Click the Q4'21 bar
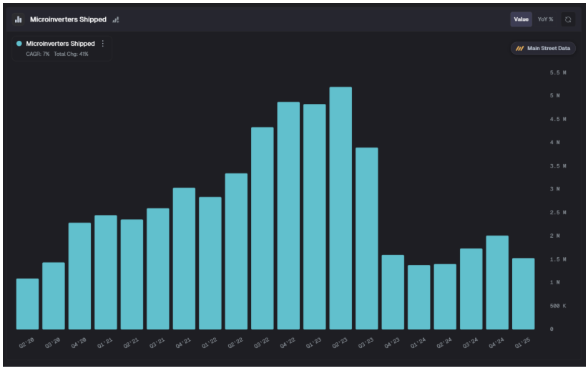Image resolution: width=588 pixels, height=371 pixels. coord(184,259)
